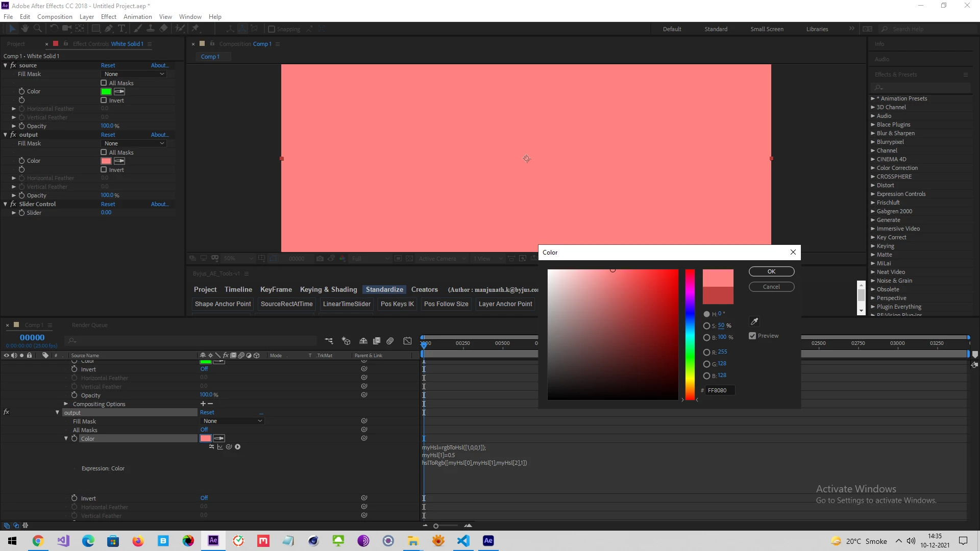Click OK in the Color dialog
Screen dimensions: 980x551
click(x=771, y=271)
